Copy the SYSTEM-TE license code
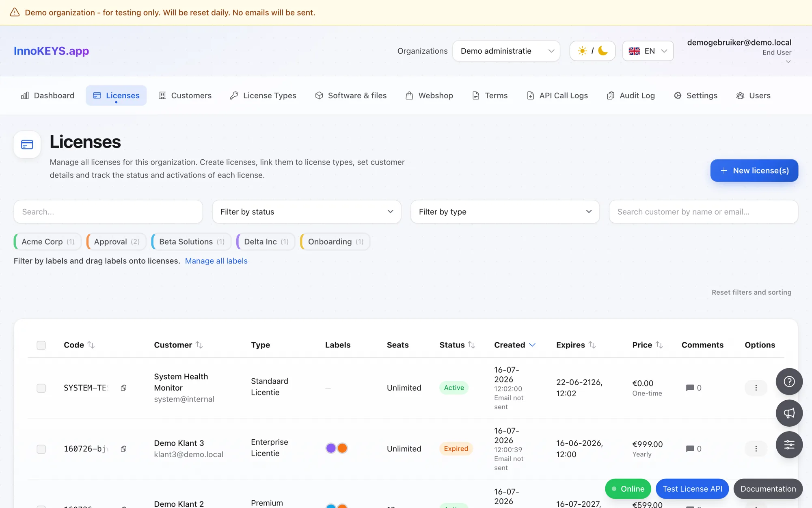This screenshot has width=812, height=508. [123, 388]
